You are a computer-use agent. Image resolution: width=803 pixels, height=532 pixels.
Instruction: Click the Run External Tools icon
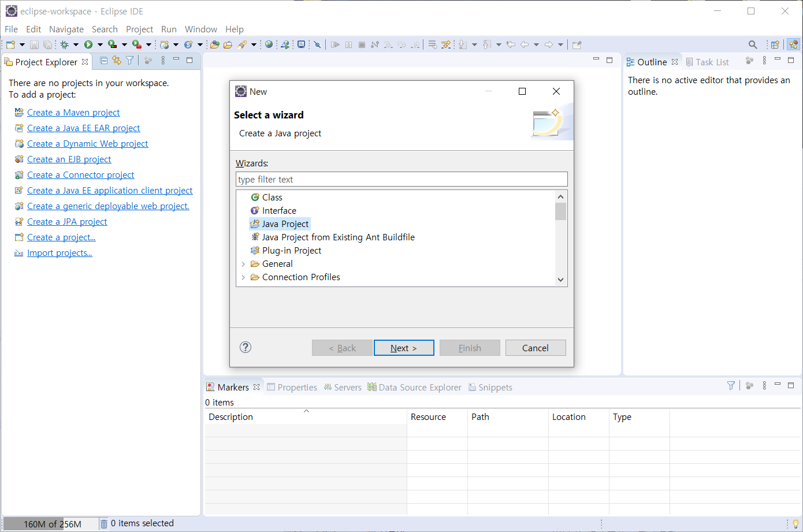click(136, 44)
